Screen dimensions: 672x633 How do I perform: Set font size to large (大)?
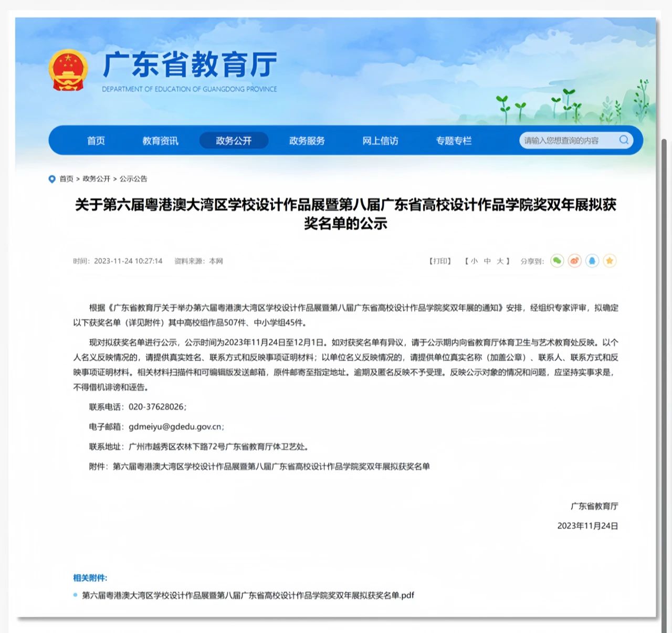[x=500, y=261]
